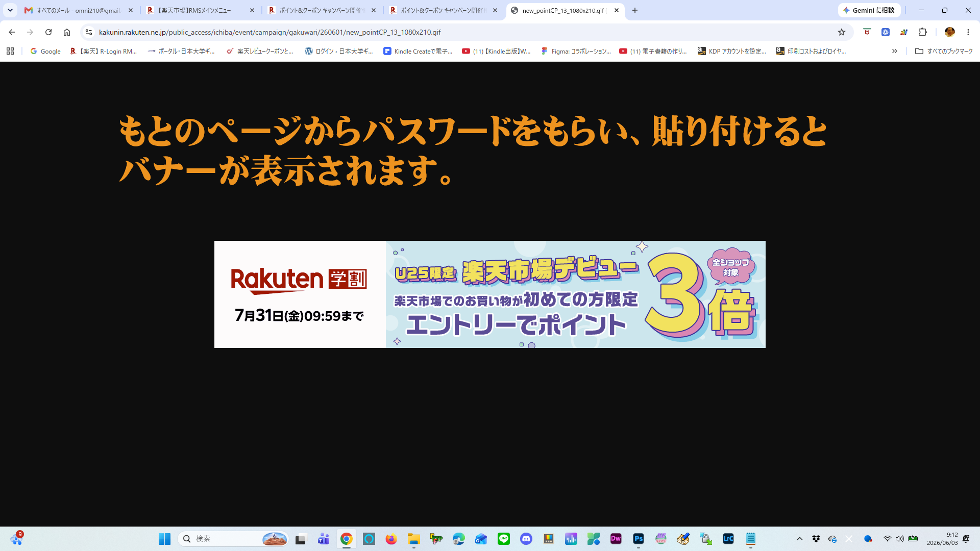
Task: Open the すべてのブックマーク folder
Action: pos(944,51)
